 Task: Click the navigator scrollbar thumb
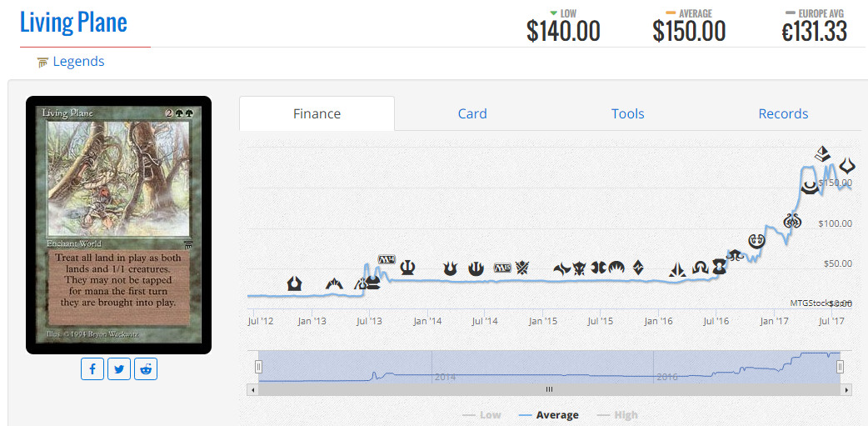[x=549, y=390]
